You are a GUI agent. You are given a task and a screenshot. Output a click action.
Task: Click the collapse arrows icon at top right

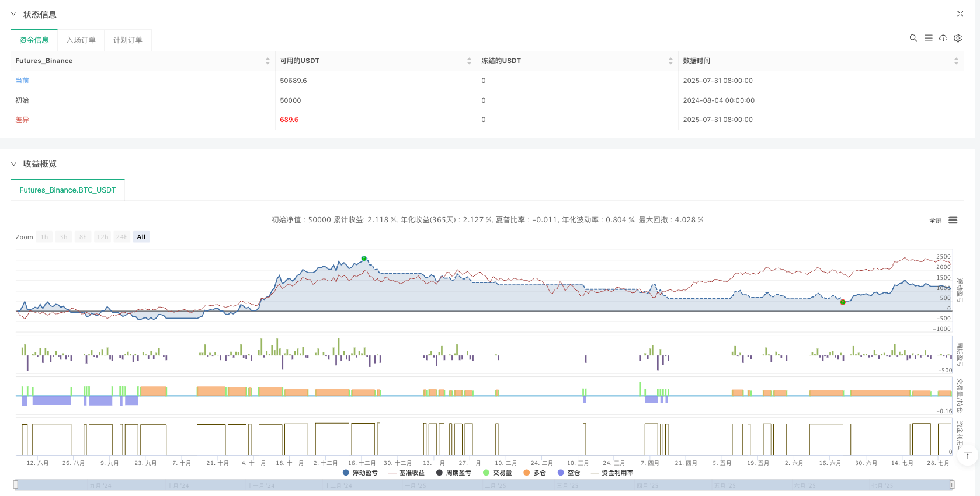(x=960, y=13)
